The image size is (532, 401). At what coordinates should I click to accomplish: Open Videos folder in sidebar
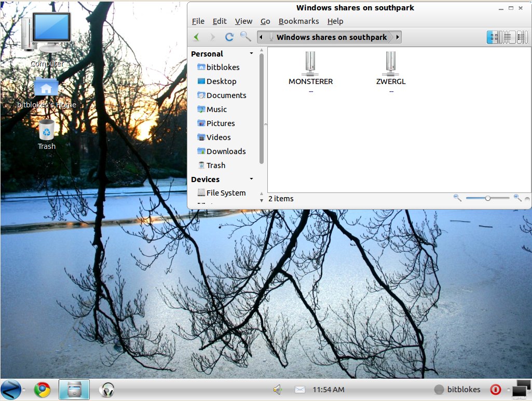click(x=214, y=137)
